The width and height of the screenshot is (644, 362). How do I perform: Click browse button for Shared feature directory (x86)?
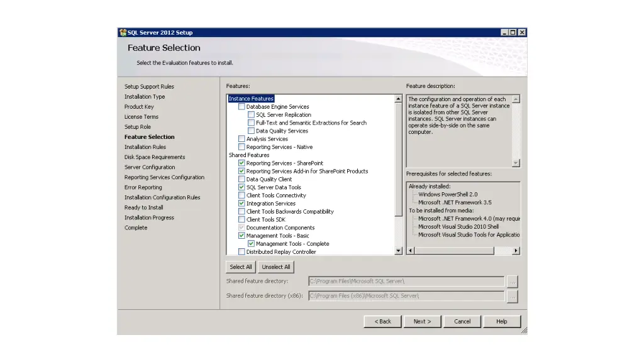coord(512,296)
